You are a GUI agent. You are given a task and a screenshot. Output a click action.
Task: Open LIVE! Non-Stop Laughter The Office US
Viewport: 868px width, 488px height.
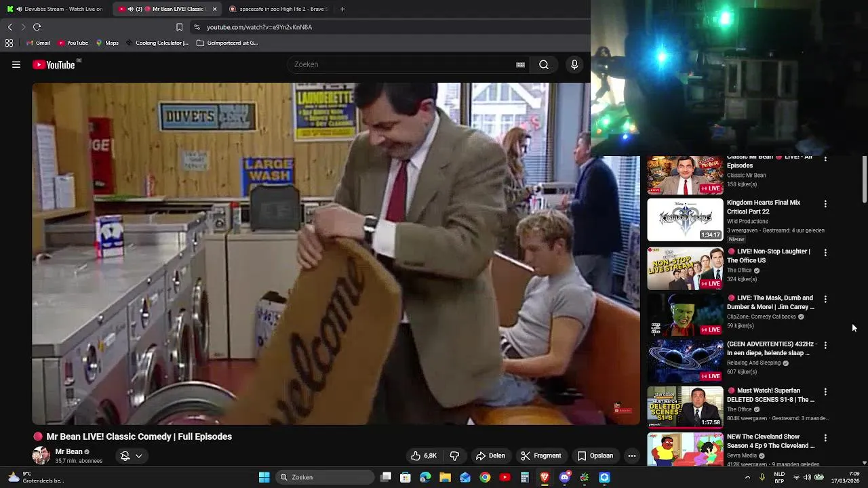point(769,256)
